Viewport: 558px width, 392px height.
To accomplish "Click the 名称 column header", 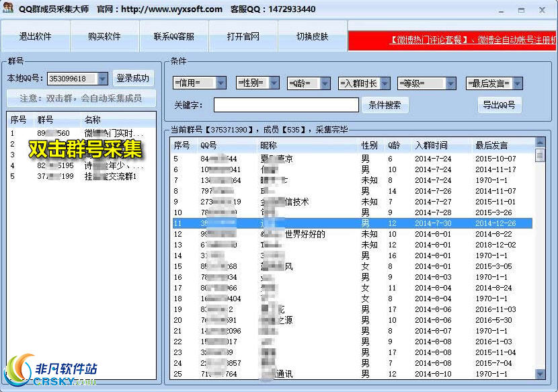I will tap(118, 120).
